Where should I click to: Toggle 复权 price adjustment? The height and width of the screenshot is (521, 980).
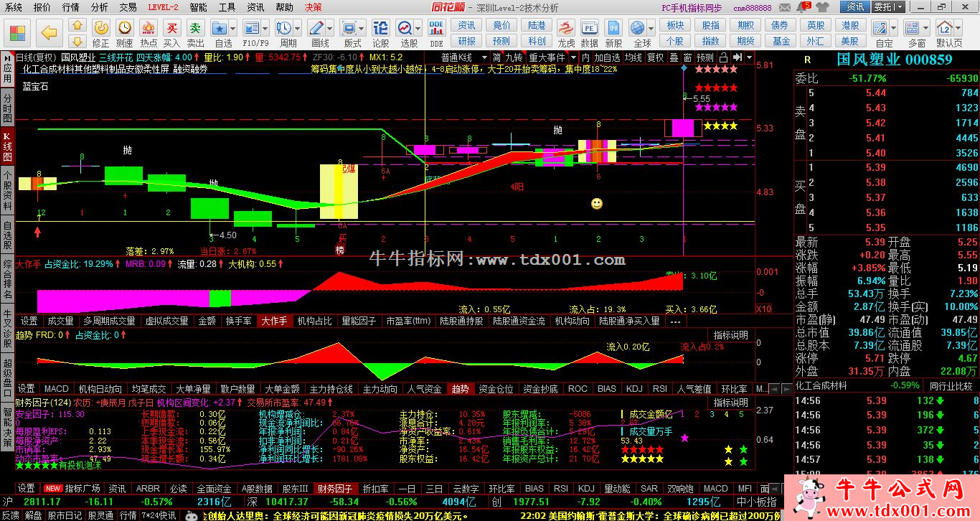click(x=655, y=57)
